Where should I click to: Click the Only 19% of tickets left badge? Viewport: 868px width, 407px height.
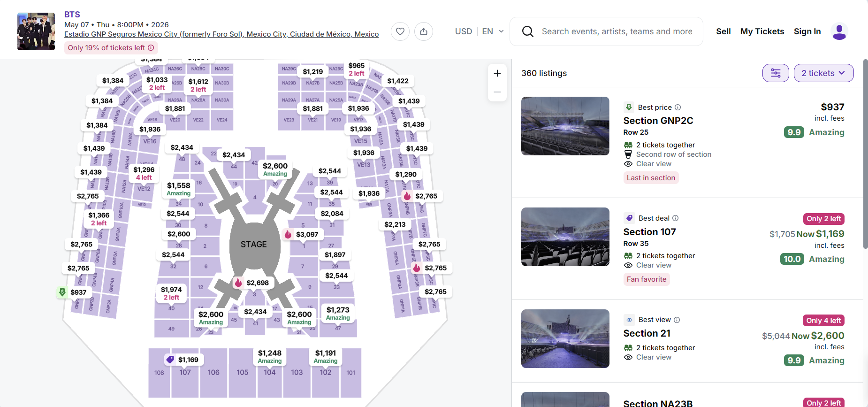(x=111, y=48)
